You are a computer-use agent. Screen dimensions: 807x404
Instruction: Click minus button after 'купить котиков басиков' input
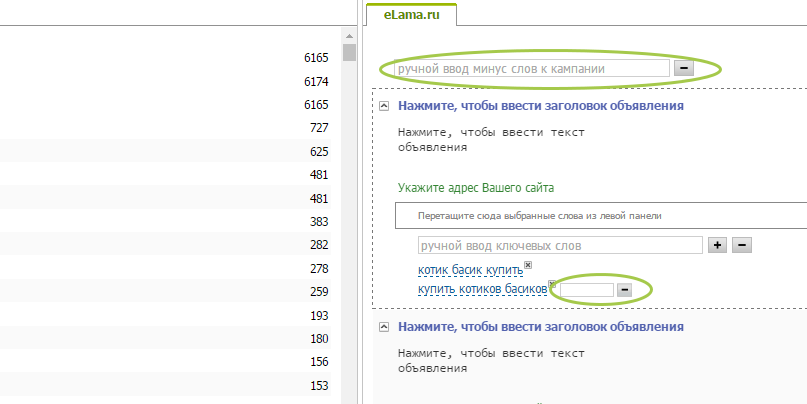623,289
